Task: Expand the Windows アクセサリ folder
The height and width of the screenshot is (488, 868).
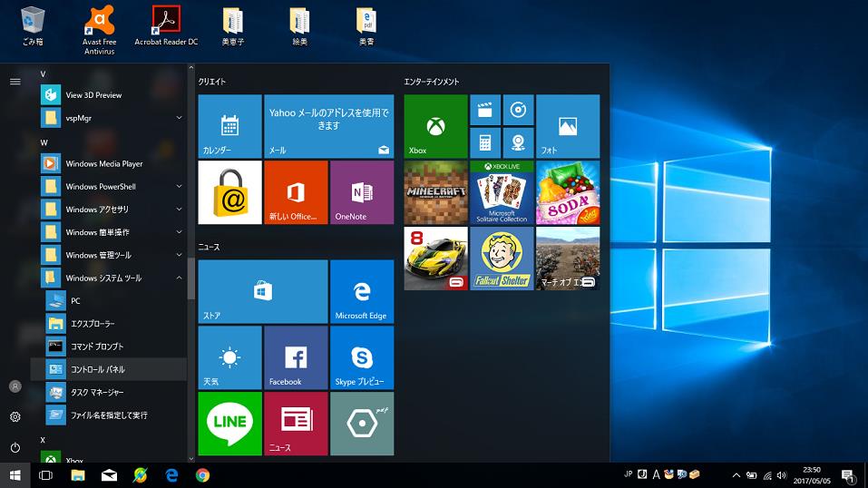Action: click(179, 209)
